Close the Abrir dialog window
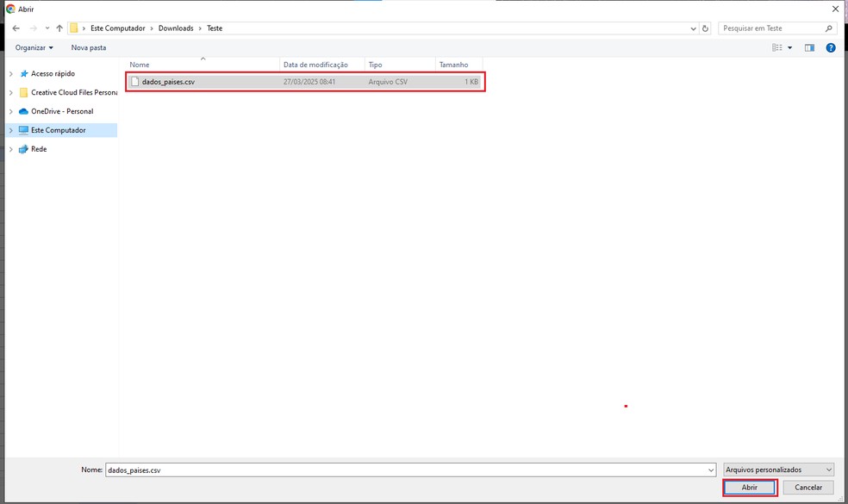Image resolution: width=848 pixels, height=504 pixels. tap(835, 9)
